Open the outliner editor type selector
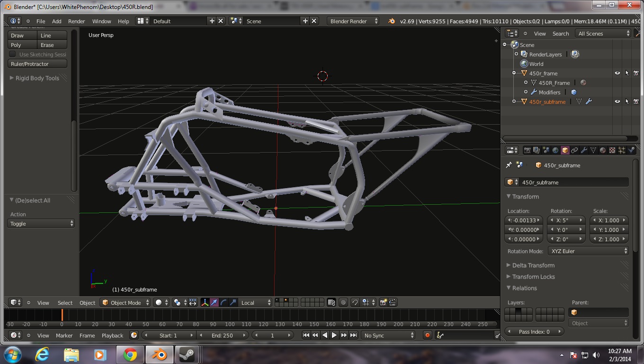The height and width of the screenshot is (364, 644). coord(512,33)
